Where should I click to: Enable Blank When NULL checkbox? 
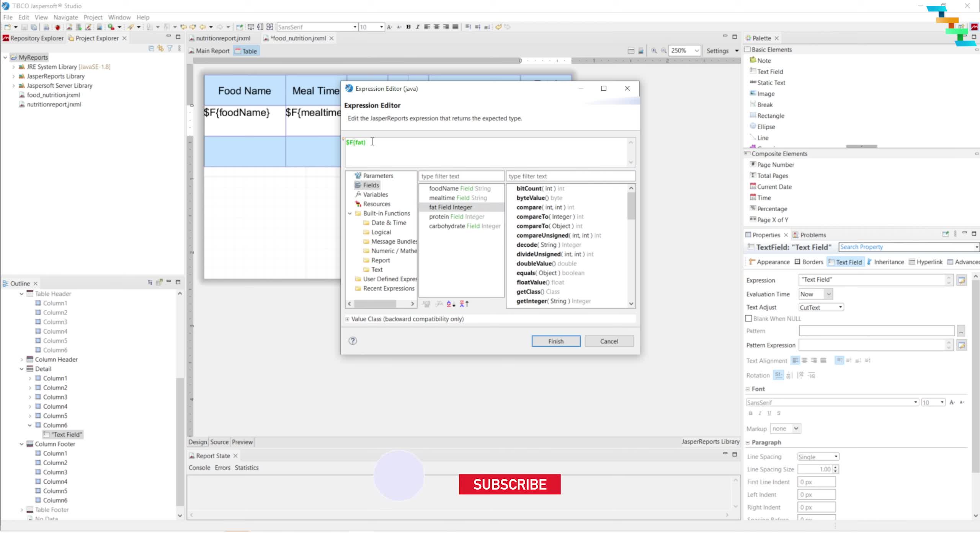749,319
